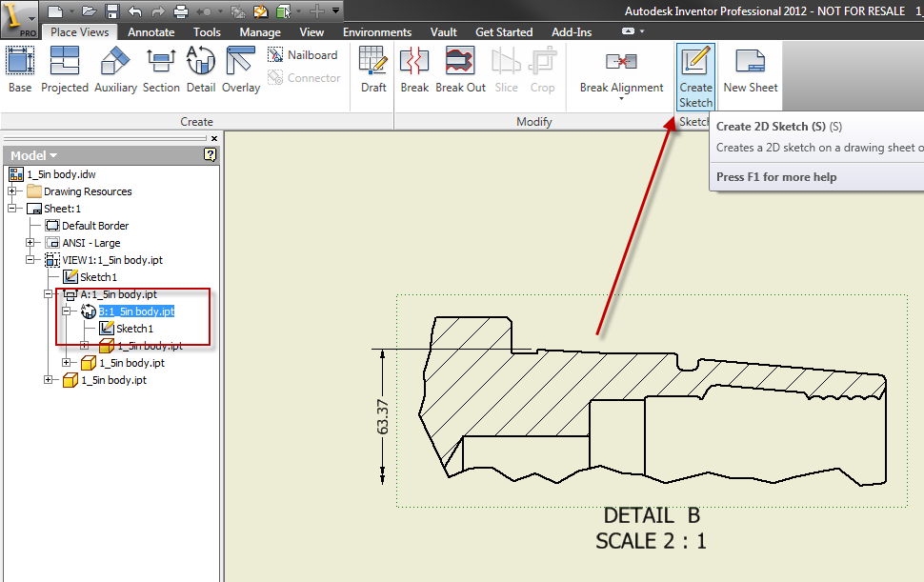Open the Add-Ins ribbon tab
Viewport: 924px width, 582px height.
coord(571,32)
